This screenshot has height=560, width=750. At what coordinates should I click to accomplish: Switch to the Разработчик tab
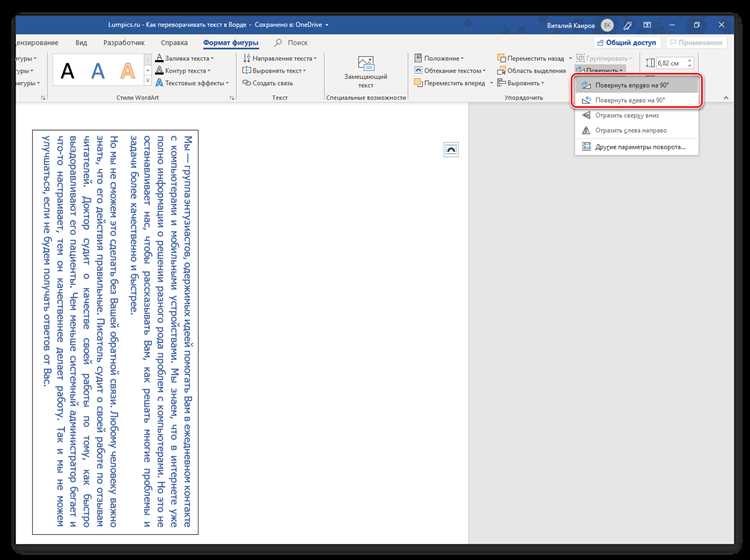[123, 43]
